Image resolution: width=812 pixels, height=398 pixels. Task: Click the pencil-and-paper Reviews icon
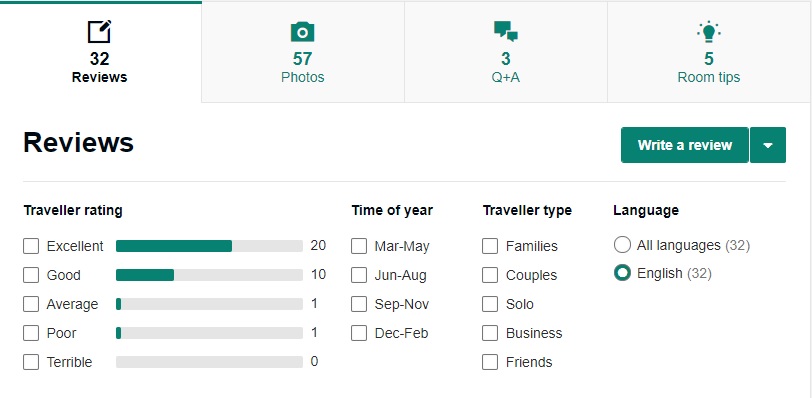point(99,32)
